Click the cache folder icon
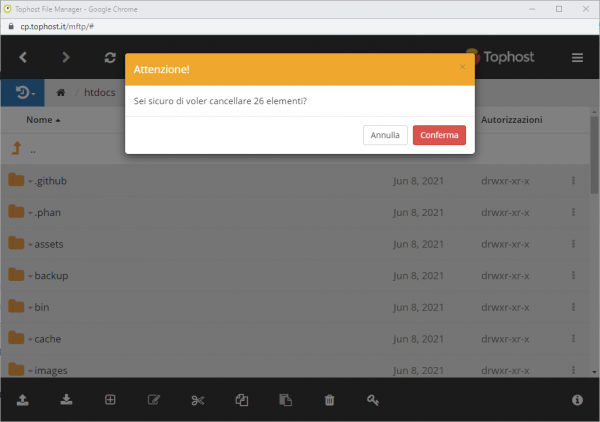The width and height of the screenshot is (600, 422). 16,338
